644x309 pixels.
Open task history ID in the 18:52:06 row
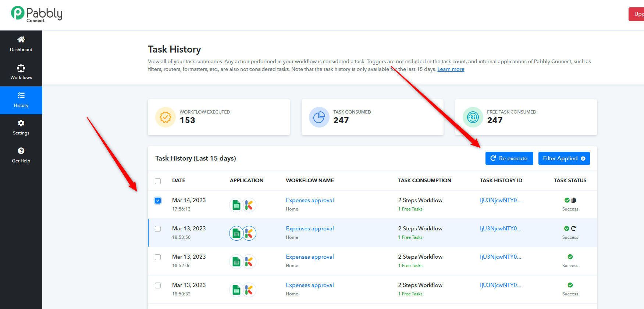(501, 257)
